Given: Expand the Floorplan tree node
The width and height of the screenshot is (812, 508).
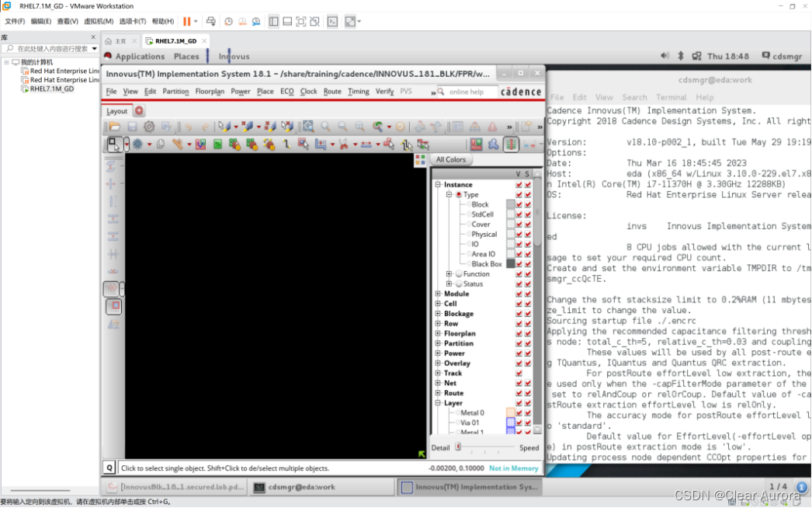Looking at the screenshot, I should [438, 333].
